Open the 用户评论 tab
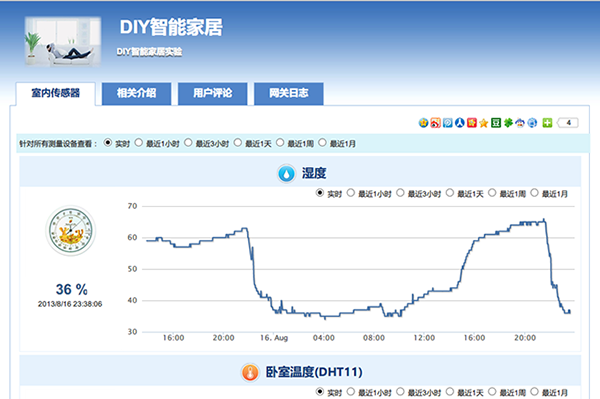Image resolution: width=600 pixels, height=399 pixels. (212, 93)
